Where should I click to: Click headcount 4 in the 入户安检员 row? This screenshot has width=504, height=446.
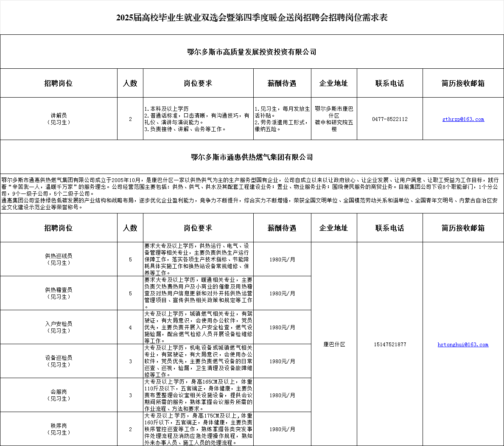130,328
